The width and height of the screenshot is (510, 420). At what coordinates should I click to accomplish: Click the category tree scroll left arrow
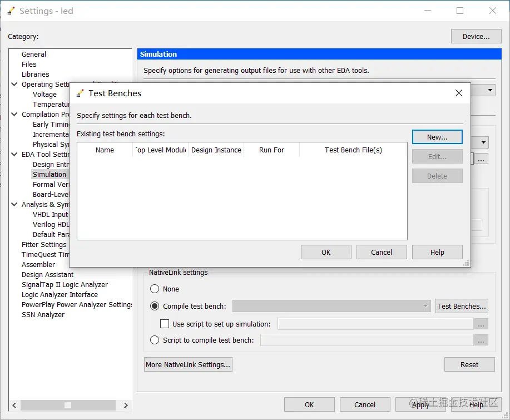tap(14, 405)
